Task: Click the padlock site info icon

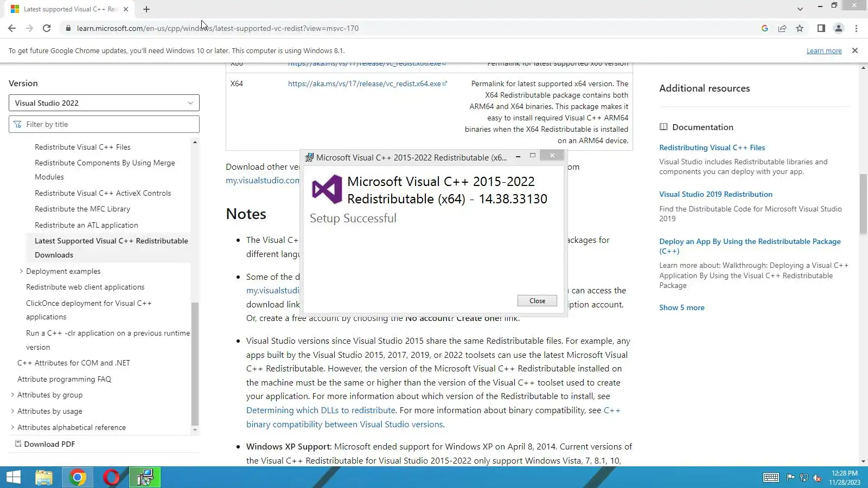Action: (68, 28)
